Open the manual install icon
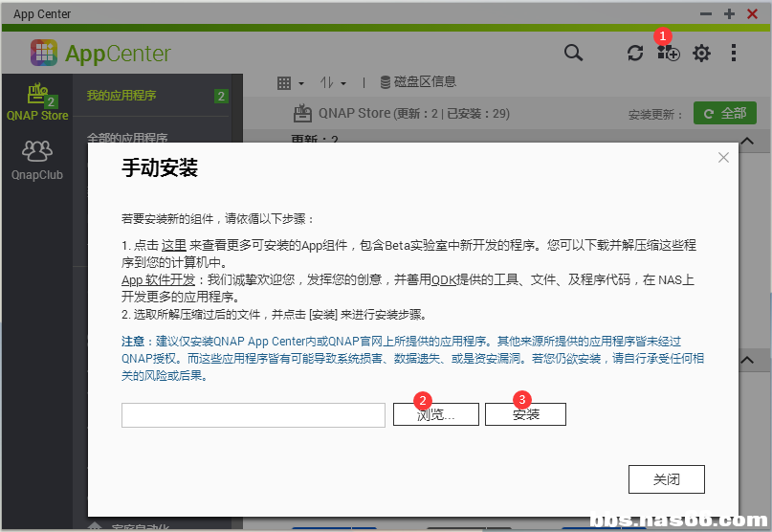This screenshot has height=532, width=772. tap(668, 53)
